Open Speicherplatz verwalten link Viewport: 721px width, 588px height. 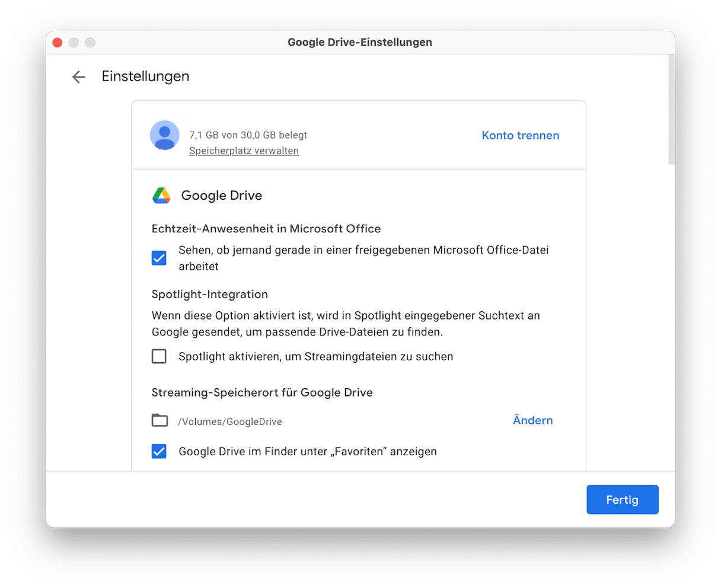point(244,151)
